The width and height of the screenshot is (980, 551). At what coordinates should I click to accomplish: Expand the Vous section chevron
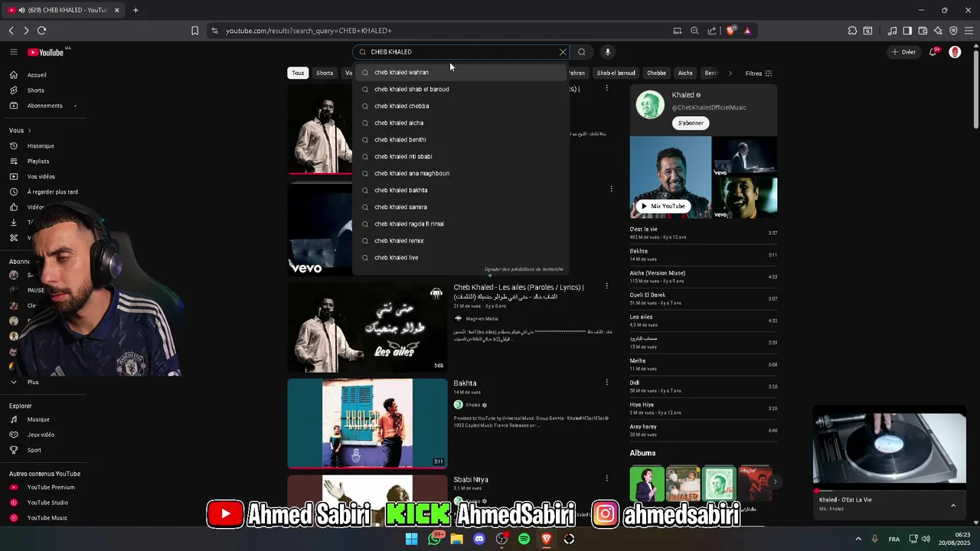(x=29, y=130)
